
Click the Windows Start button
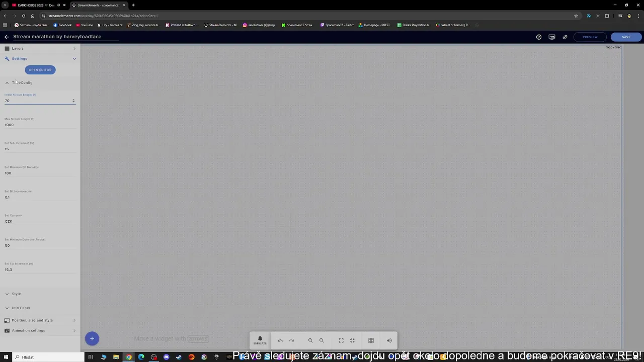(x=5, y=357)
